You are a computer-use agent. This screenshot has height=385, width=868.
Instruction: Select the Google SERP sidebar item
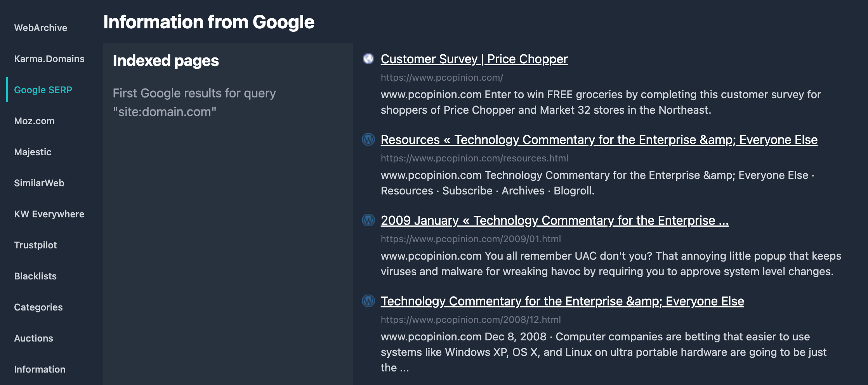pyautogui.click(x=43, y=90)
